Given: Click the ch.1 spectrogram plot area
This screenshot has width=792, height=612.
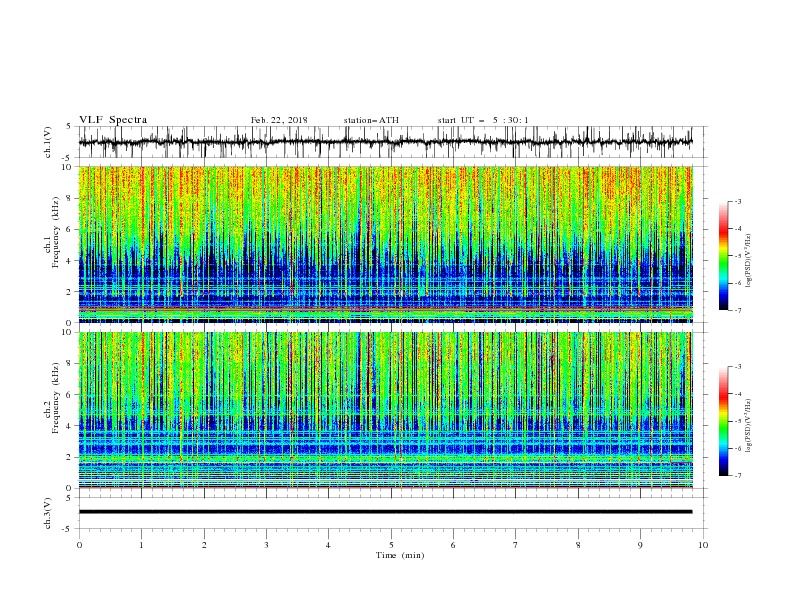Looking at the screenshot, I should [x=385, y=244].
